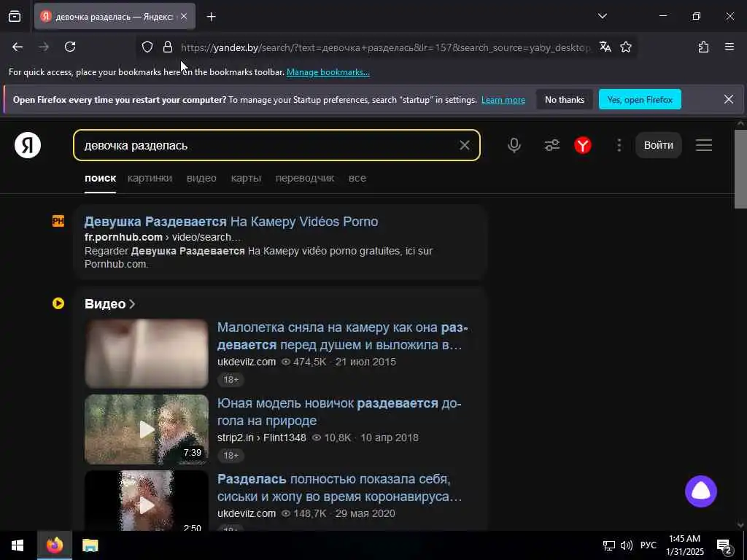Accept with Yes, open Firefox button

tap(640, 99)
